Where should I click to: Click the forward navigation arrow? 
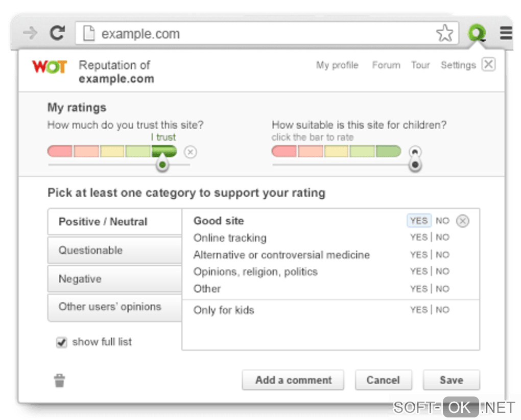pos(31,34)
